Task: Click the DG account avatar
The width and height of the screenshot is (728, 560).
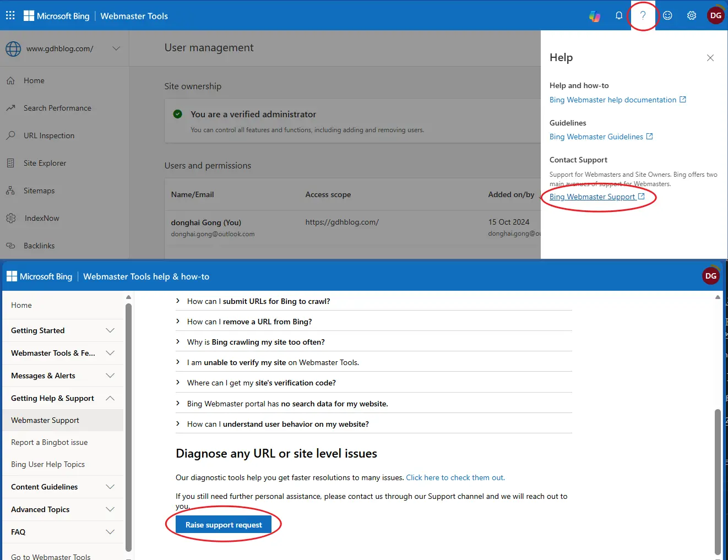Action: pos(715,15)
